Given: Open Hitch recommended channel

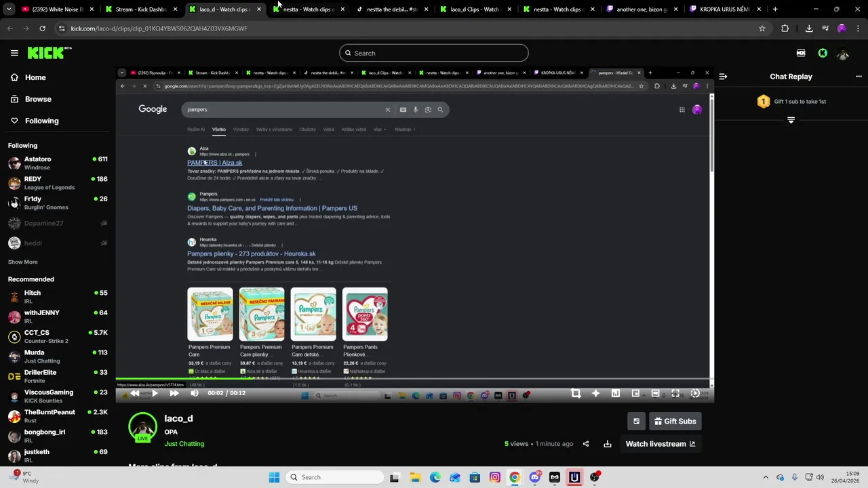Looking at the screenshot, I should pos(58,297).
